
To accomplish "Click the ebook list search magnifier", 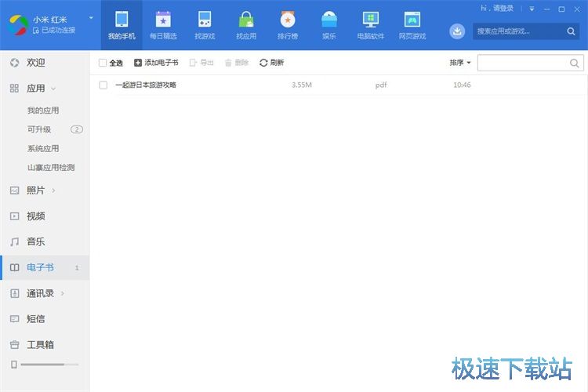I will pos(574,63).
